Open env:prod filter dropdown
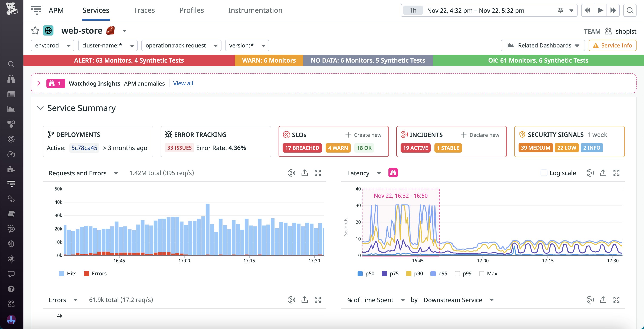644x329 pixels. pyautogui.click(x=53, y=46)
